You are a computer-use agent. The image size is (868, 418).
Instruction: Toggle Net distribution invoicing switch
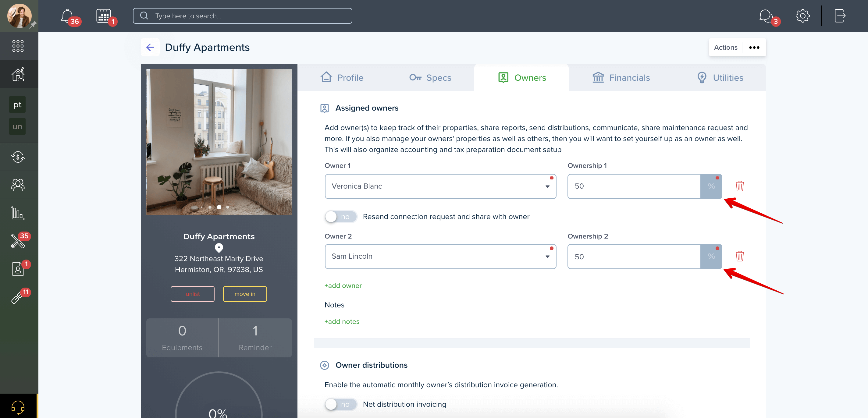[341, 404]
